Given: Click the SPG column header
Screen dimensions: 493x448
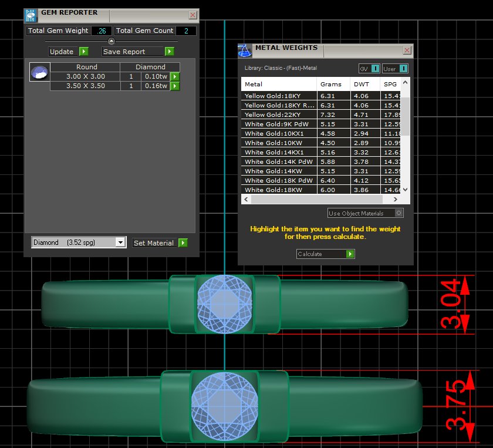Looking at the screenshot, I should pyautogui.click(x=390, y=85).
